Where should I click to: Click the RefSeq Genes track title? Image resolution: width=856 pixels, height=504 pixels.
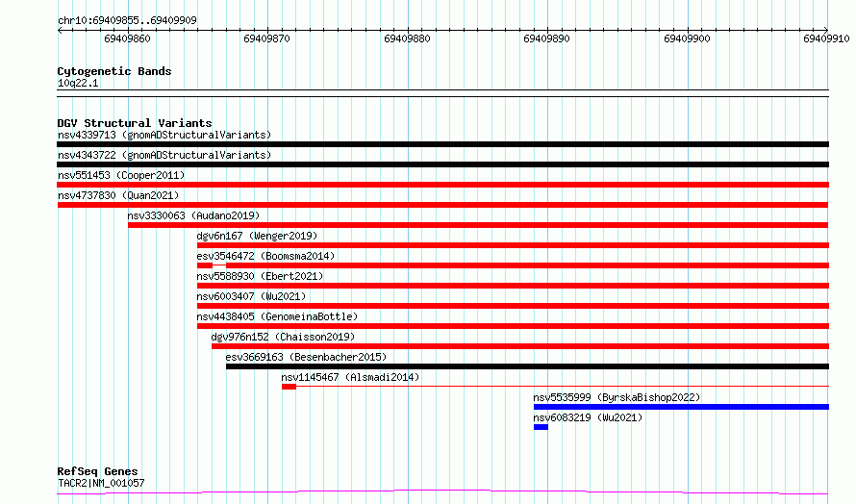coord(97,471)
